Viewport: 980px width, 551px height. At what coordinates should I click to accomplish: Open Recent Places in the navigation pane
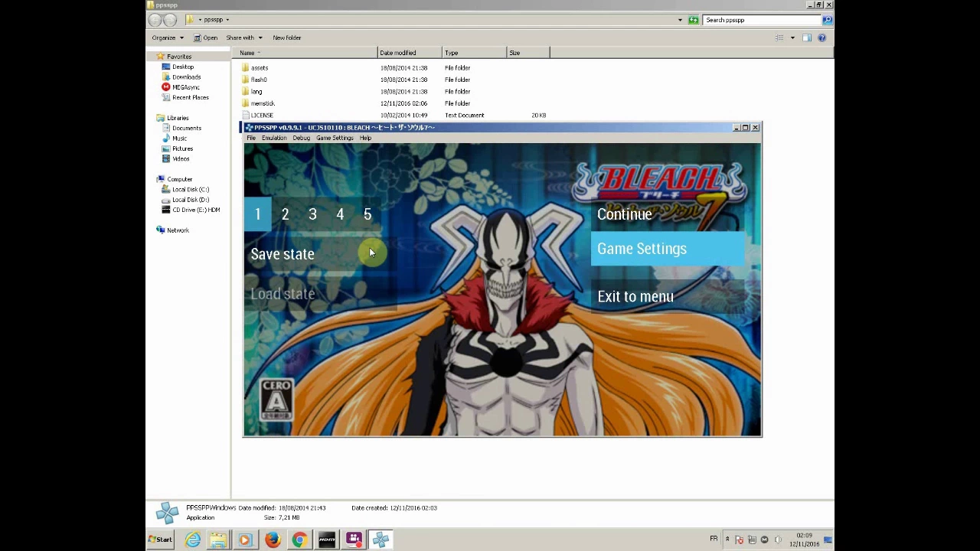pyautogui.click(x=190, y=97)
